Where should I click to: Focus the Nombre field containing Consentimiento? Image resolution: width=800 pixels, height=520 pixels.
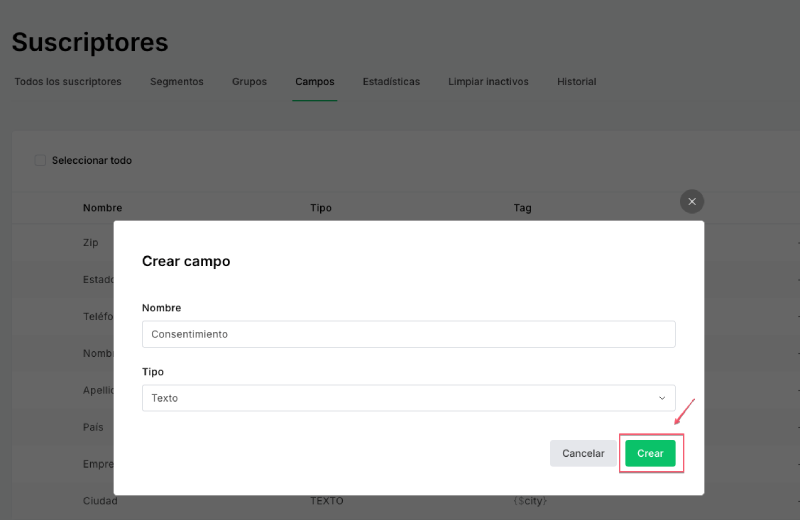point(409,334)
